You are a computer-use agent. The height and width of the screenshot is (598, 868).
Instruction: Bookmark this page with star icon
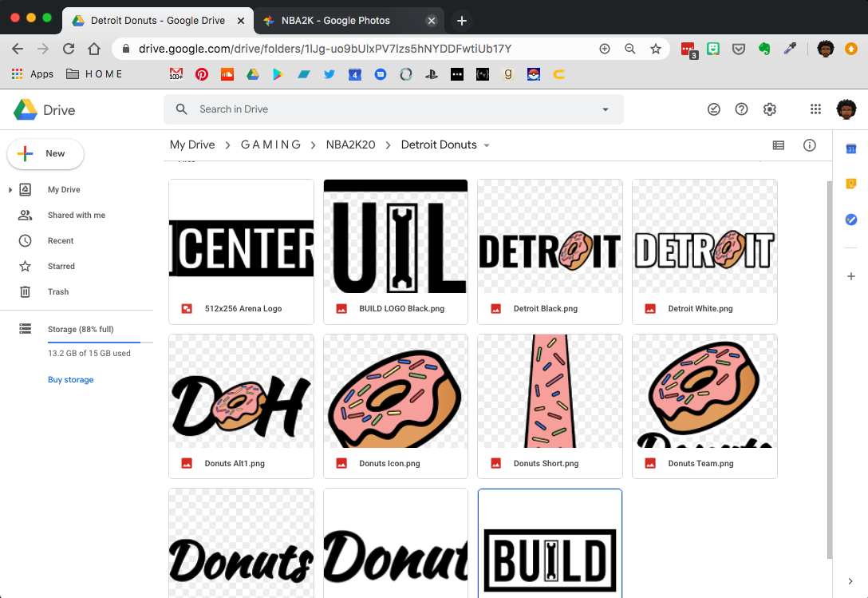point(656,49)
